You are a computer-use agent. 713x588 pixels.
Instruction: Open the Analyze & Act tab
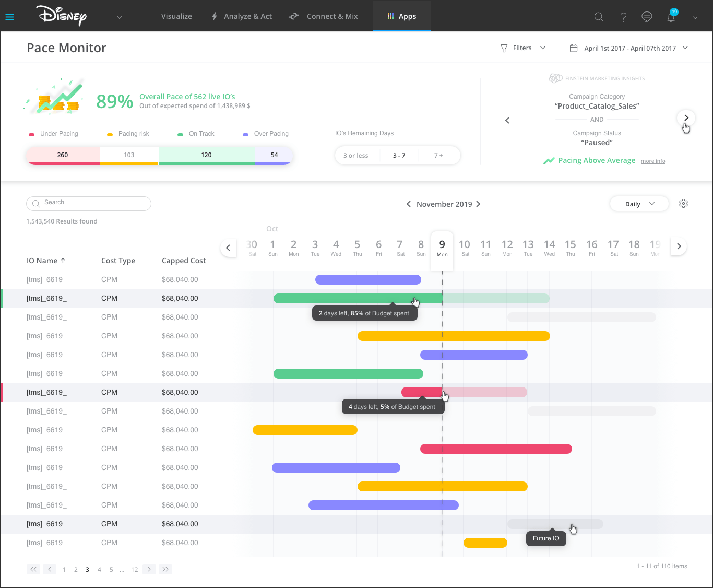(x=242, y=16)
